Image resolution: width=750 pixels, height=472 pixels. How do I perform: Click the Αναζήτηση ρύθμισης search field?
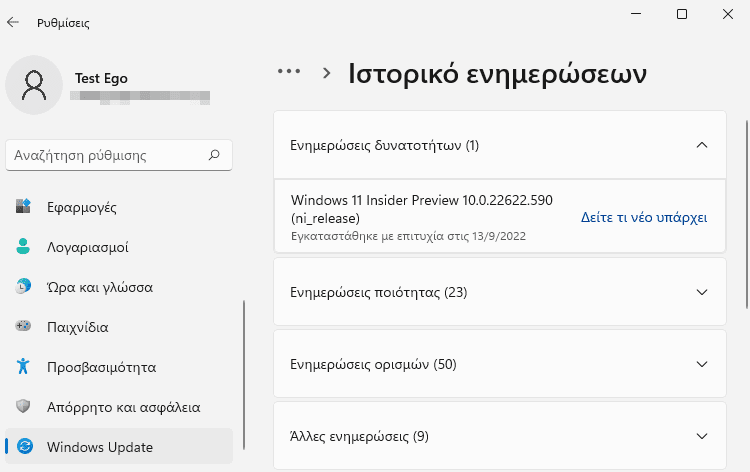click(x=119, y=155)
